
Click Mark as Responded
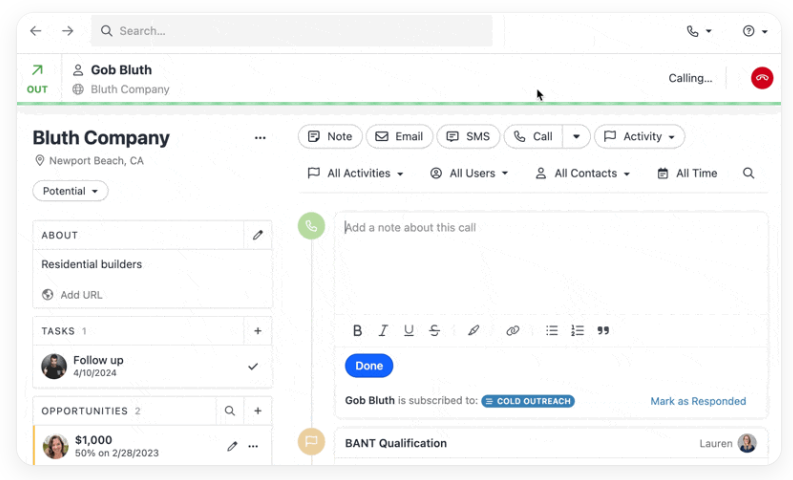pos(698,401)
